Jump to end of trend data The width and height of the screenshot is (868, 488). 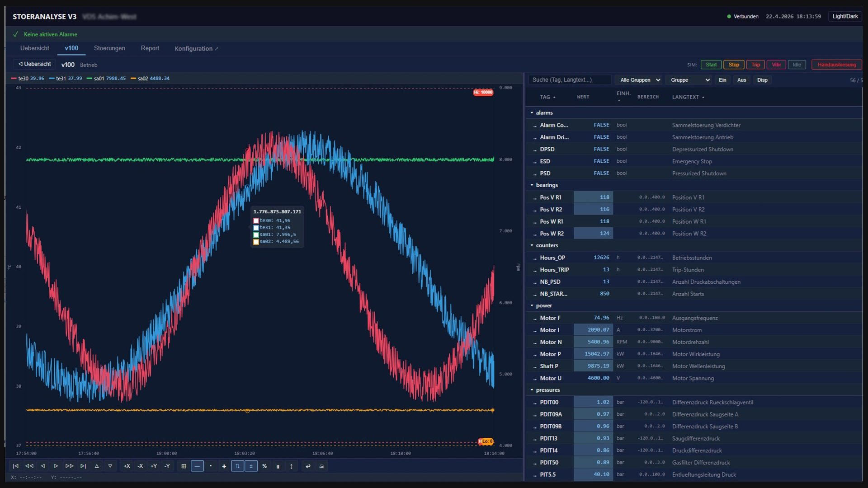(83, 466)
